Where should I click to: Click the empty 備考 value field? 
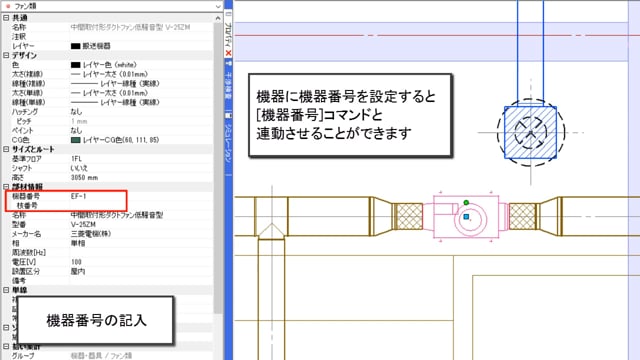[x=141, y=281]
